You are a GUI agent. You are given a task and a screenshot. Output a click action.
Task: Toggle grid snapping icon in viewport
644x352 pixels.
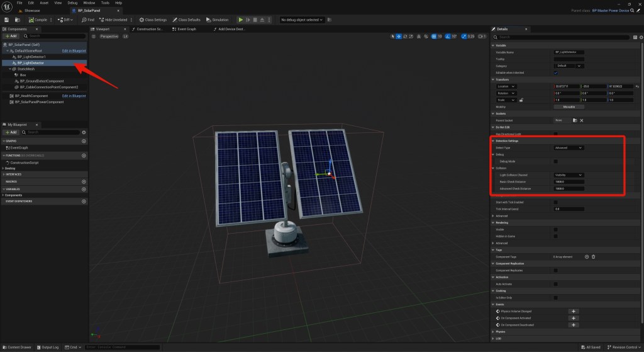tap(435, 37)
